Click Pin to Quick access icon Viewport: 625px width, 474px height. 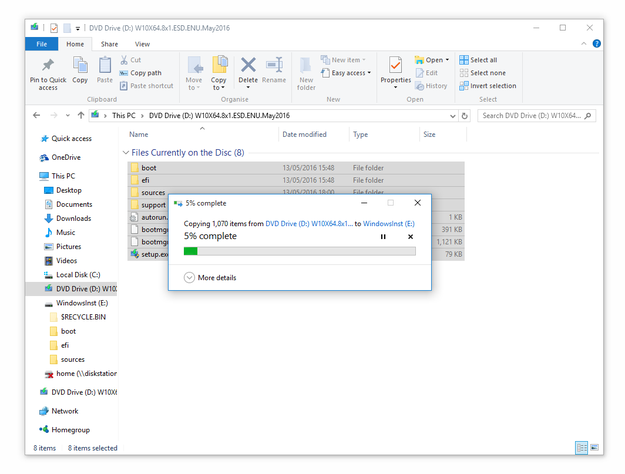(x=48, y=65)
